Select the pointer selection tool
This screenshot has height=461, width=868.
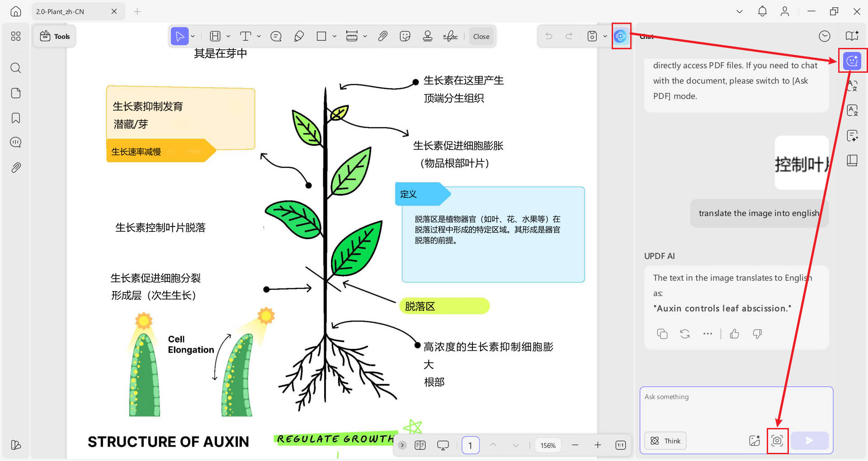[179, 36]
